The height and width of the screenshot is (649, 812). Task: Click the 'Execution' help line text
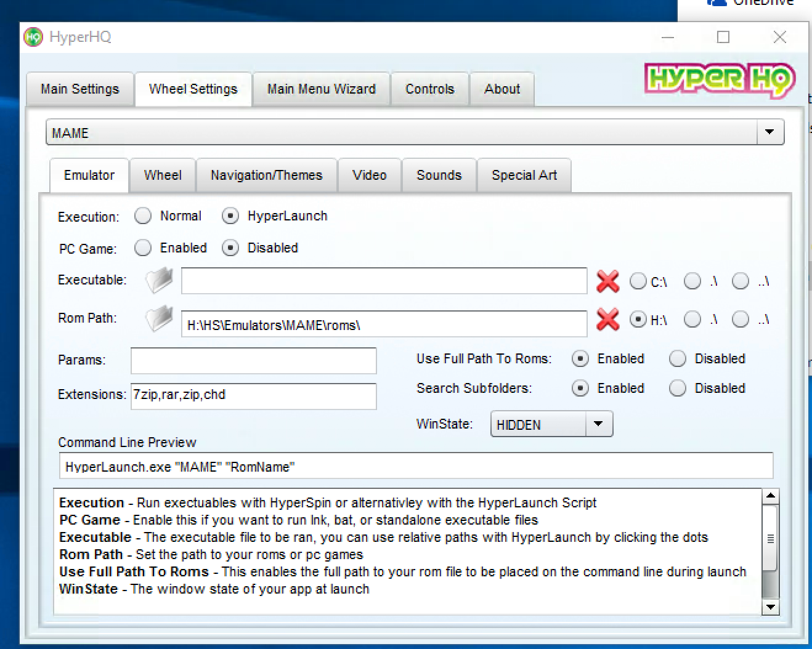(x=328, y=502)
